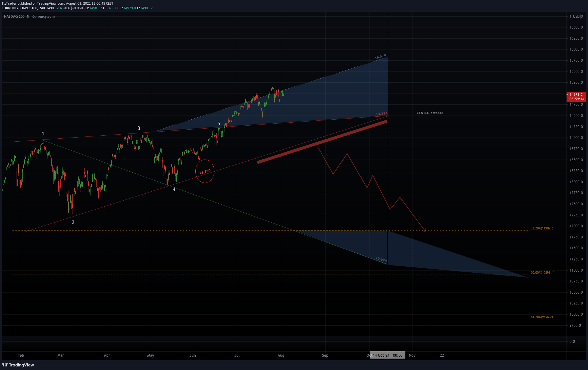Viewport: 588px width, 370px height.
Task: Click the CURRENCYCOM:US100 symbol in header
Action: click(20, 8)
